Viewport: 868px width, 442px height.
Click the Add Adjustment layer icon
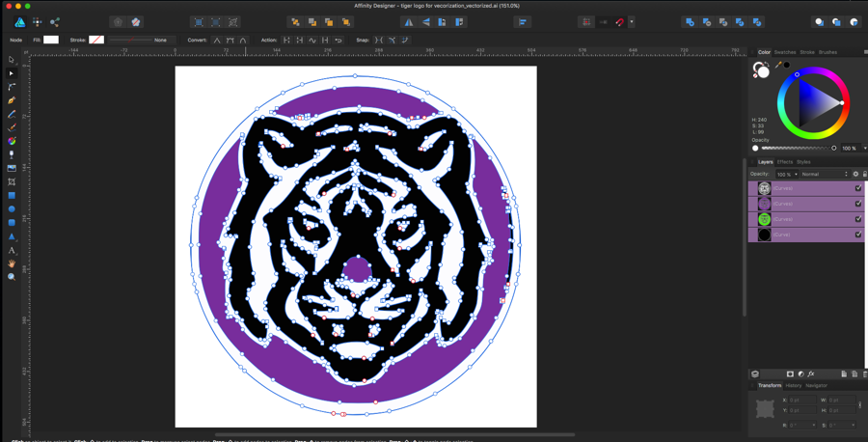tap(801, 374)
